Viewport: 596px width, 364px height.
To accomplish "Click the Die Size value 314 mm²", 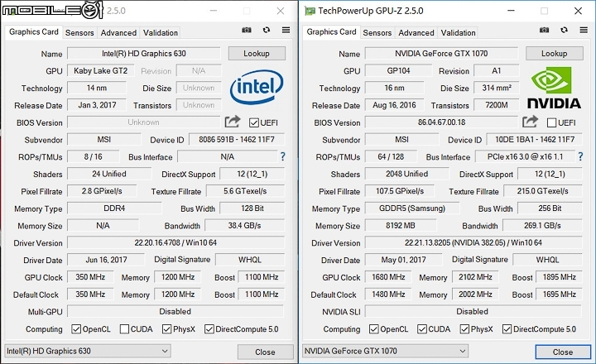I will [x=496, y=88].
